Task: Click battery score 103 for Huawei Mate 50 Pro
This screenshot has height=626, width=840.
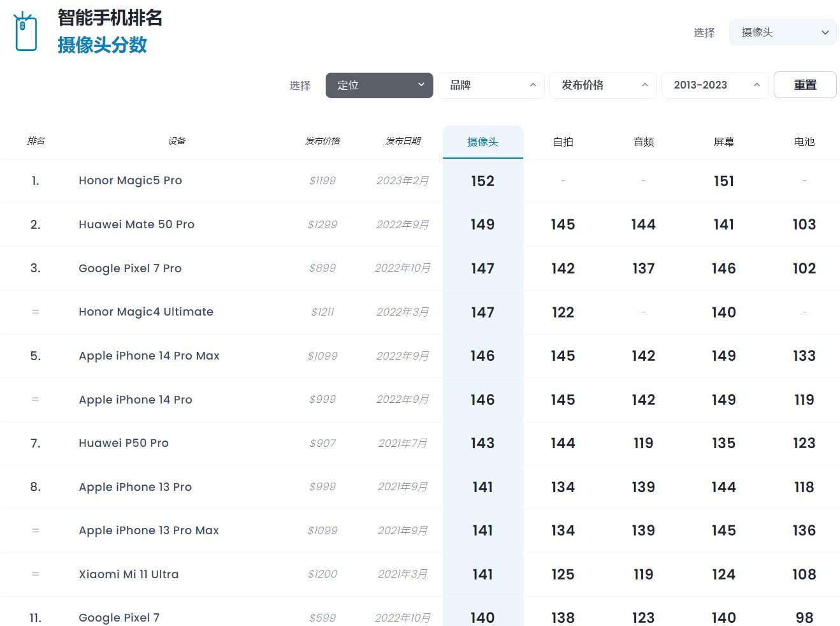Action: [804, 224]
